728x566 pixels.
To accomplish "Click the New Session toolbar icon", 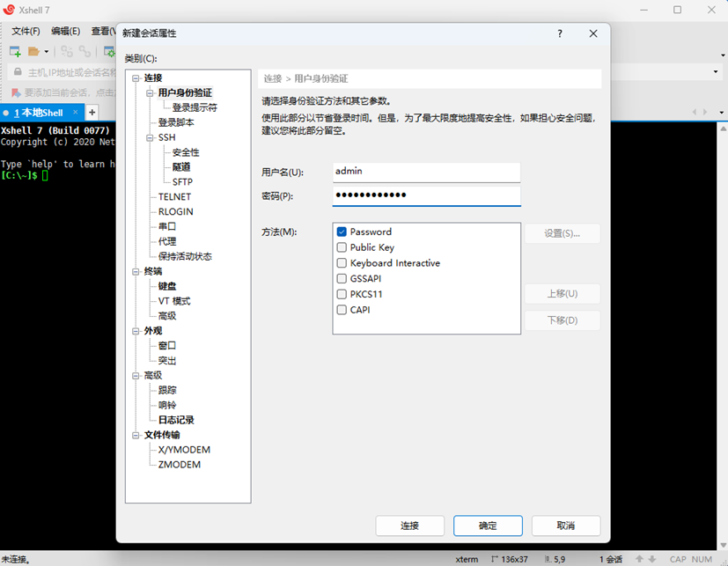I will (x=15, y=52).
